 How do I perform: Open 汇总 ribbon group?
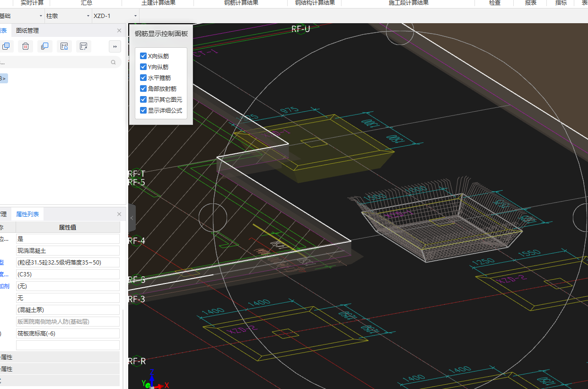coord(87,3)
